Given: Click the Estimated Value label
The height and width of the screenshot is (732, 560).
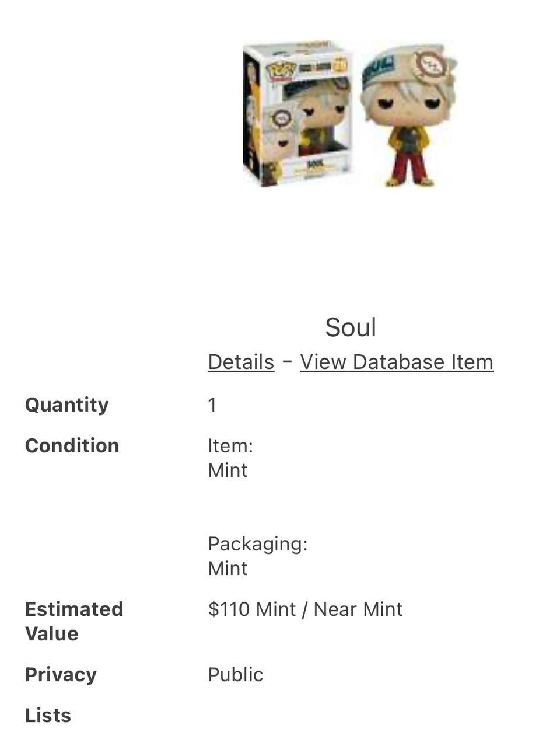Looking at the screenshot, I should tap(74, 621).
